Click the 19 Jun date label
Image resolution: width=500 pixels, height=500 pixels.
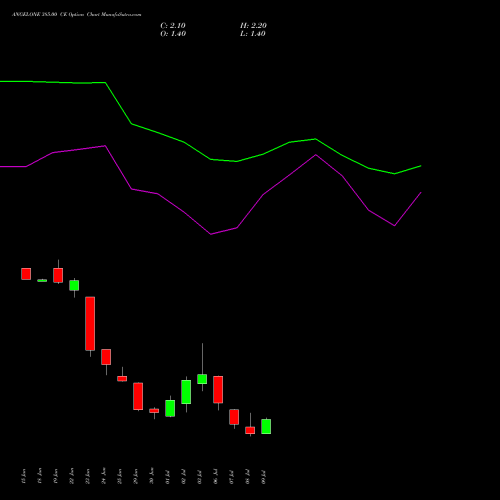coord(56,476)
